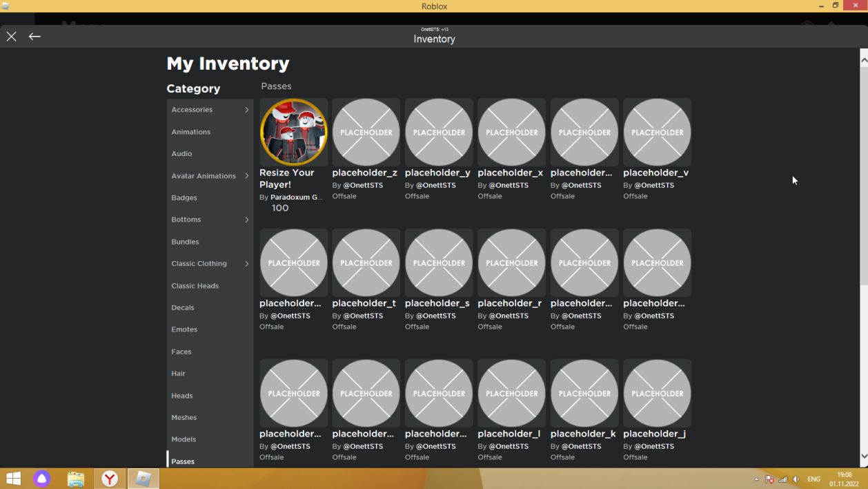Expand the Classic Clothing category chevron
Screen dimensions: 868x489
[247, 264]
